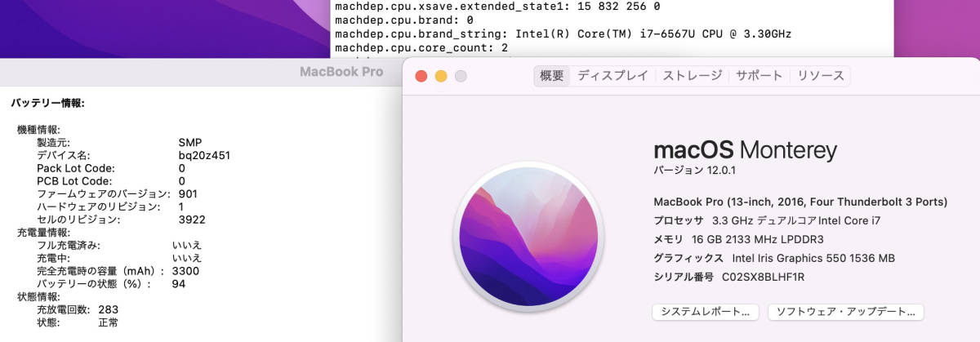This screenshot has width=980, height=342.
Task: Click the バッテリー情報 heading
Action: pos(47,103)
